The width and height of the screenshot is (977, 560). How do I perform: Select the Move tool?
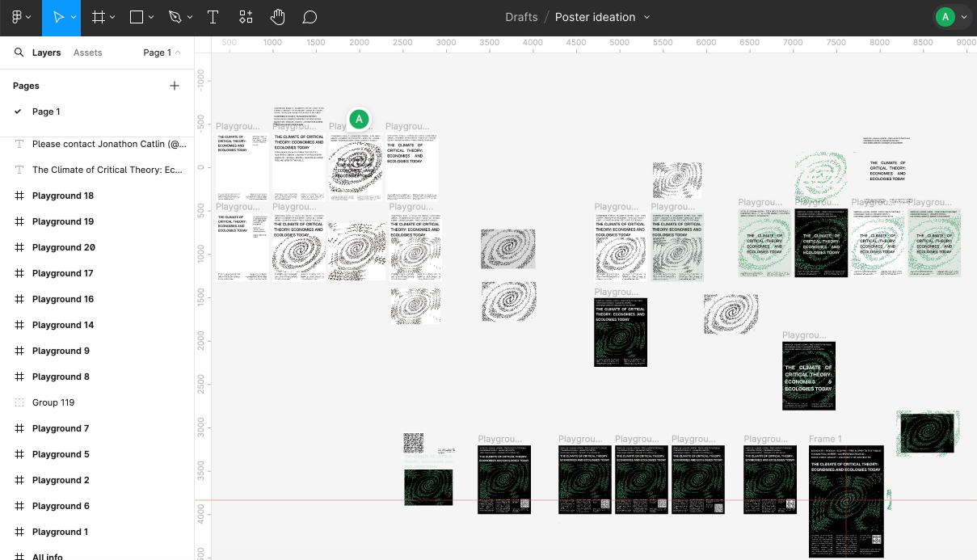pyautogui.click(x=58, y=17)
